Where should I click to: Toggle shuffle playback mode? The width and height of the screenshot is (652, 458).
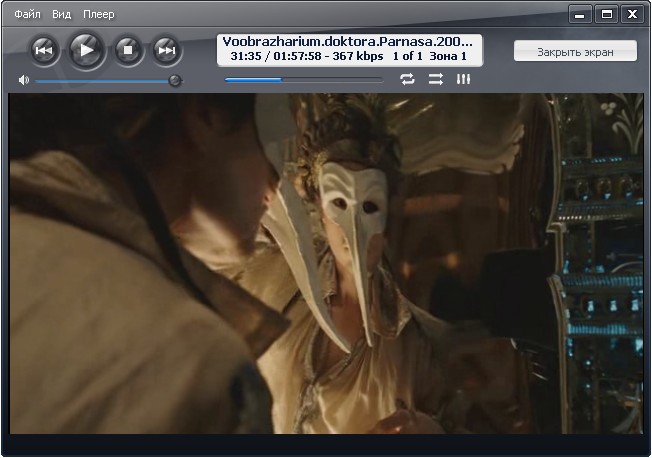(435, 79)
